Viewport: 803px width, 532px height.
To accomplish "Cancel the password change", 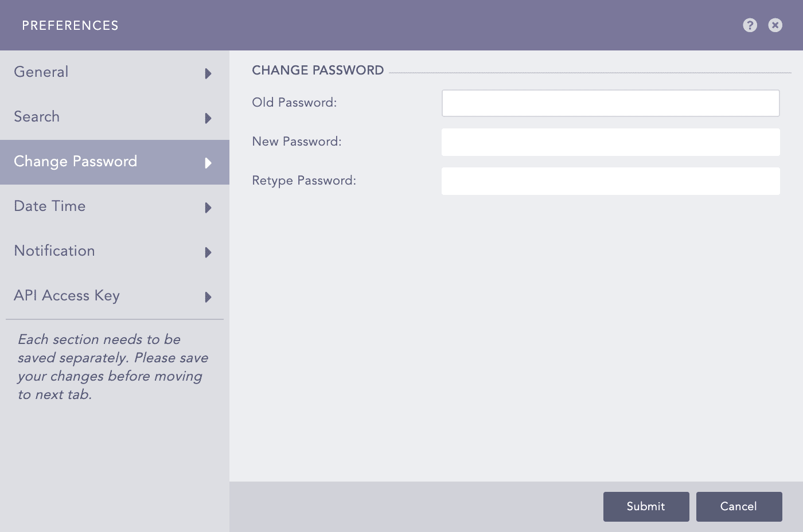I will tap(739, 507).
